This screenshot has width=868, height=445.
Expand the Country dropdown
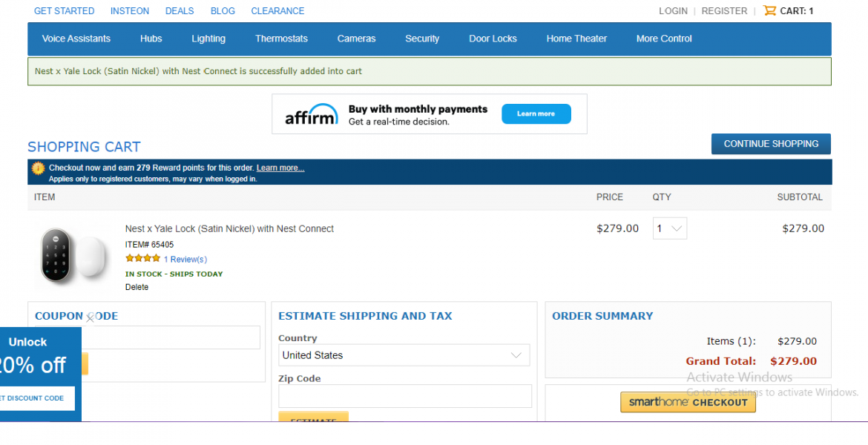coord(404,355)
